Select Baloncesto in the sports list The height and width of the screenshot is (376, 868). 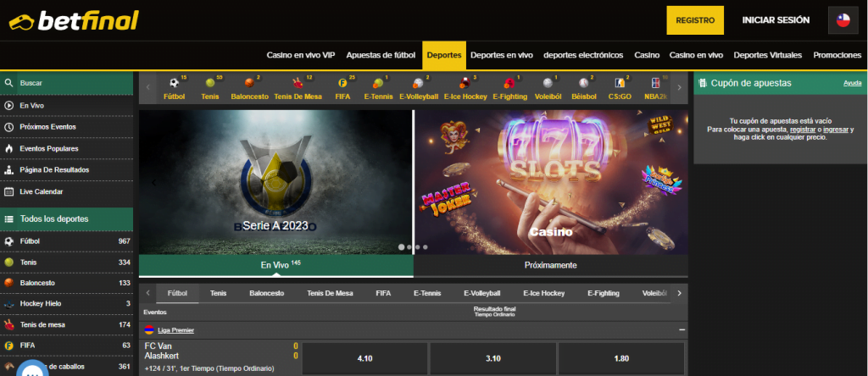tap(66, 283)
